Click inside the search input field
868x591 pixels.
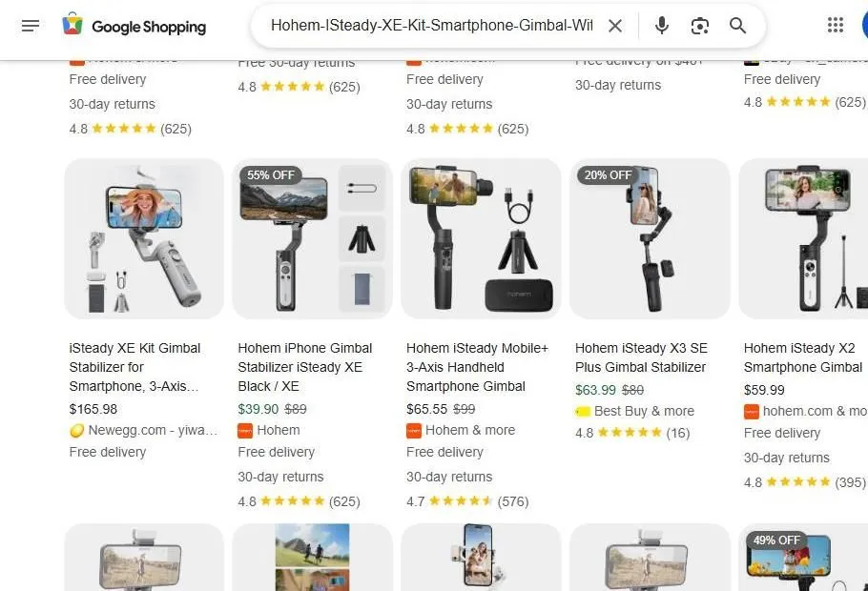point(429,26)
